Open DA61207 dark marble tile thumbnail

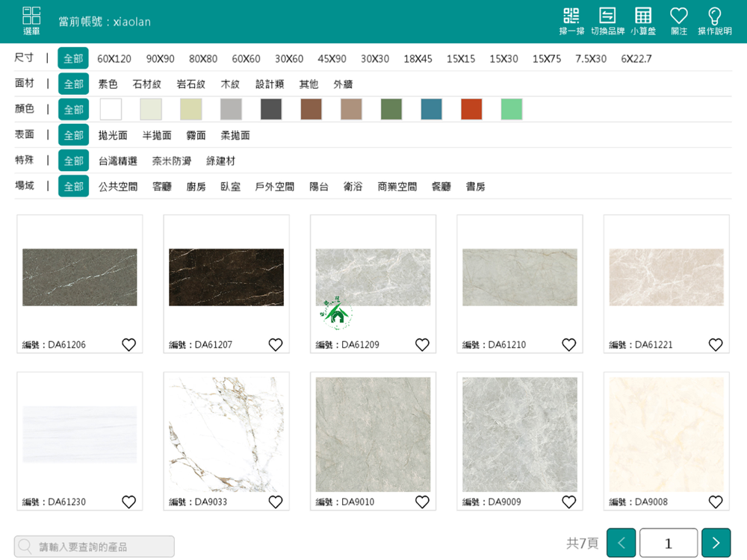226,277
